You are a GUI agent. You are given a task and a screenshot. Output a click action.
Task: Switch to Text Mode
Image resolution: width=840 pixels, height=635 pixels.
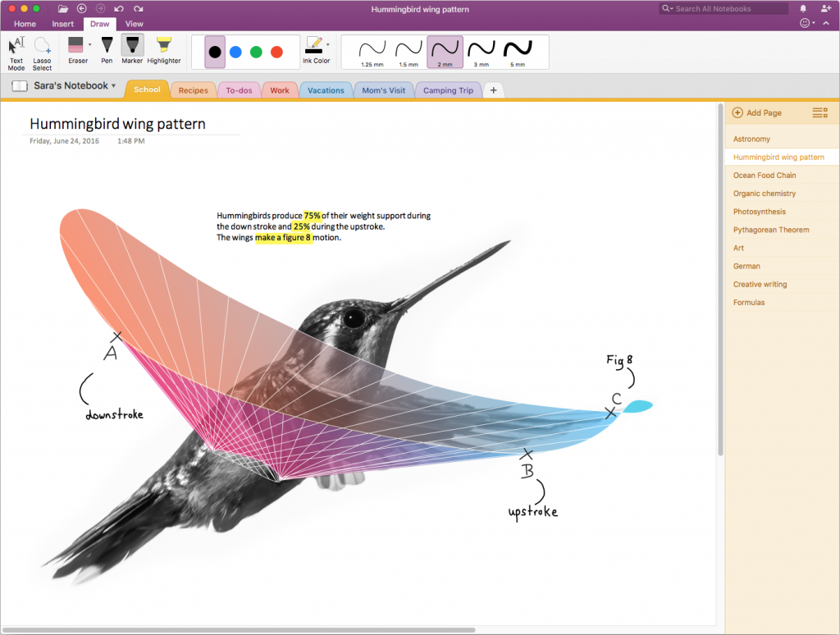click(x=16, y=51)
